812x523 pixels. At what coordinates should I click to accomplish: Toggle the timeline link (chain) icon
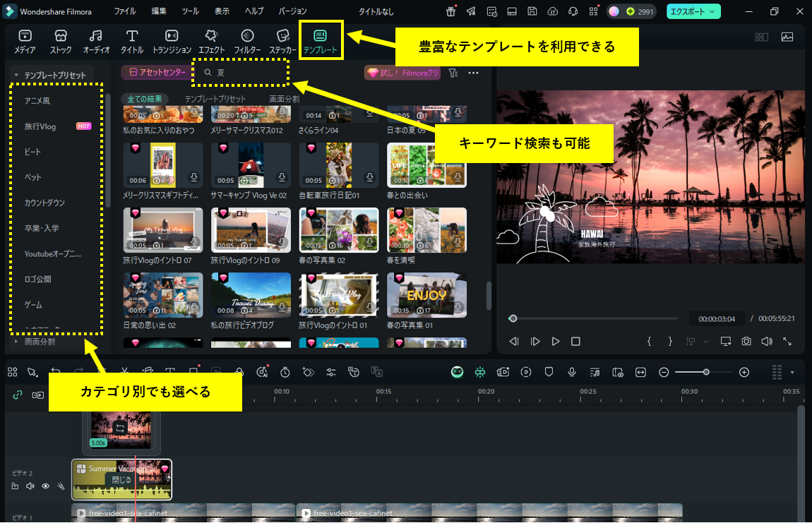(18, 395)
